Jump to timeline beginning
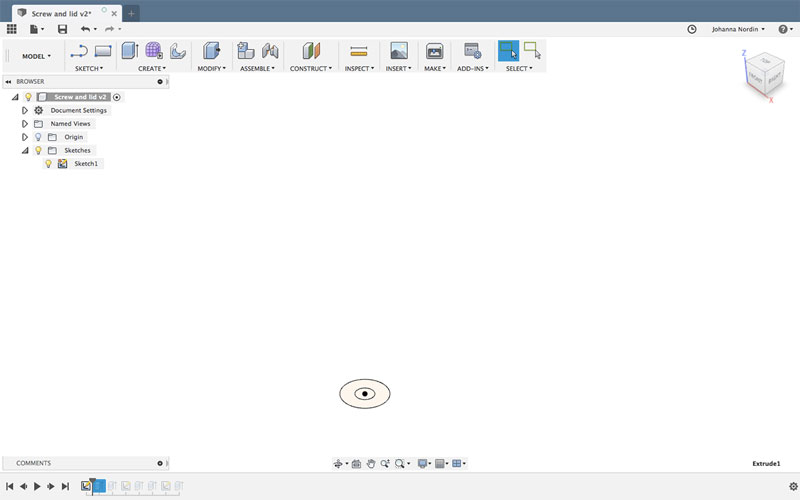 [10, 486]
